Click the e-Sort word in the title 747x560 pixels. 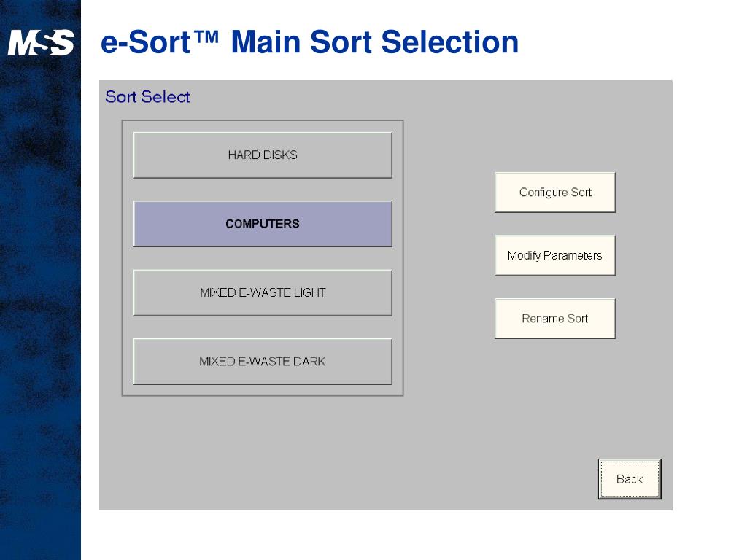(x=146, y=42)
